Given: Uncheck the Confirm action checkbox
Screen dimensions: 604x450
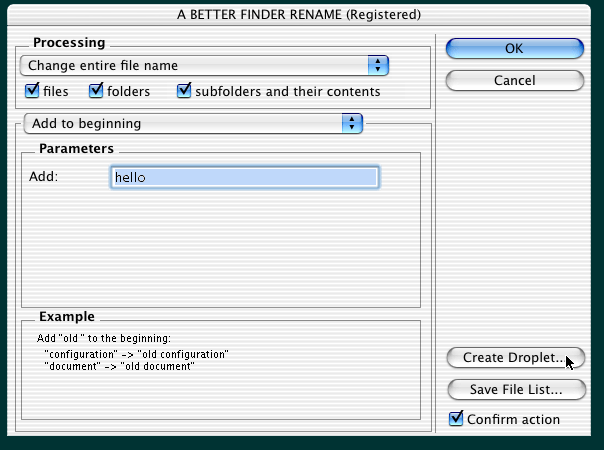Looking at the screenshot, I should (x=456, y=418).
